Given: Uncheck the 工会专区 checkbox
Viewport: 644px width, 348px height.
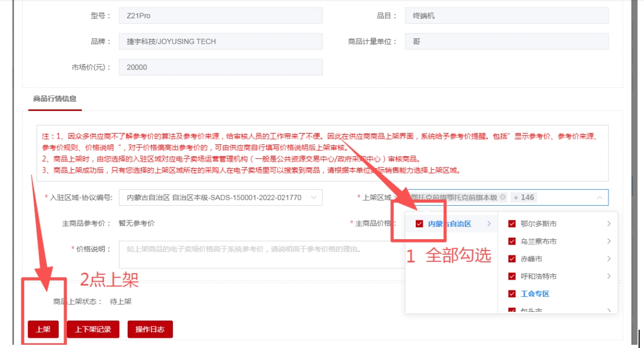Looking at the screenshot, I should coord(512,294).
